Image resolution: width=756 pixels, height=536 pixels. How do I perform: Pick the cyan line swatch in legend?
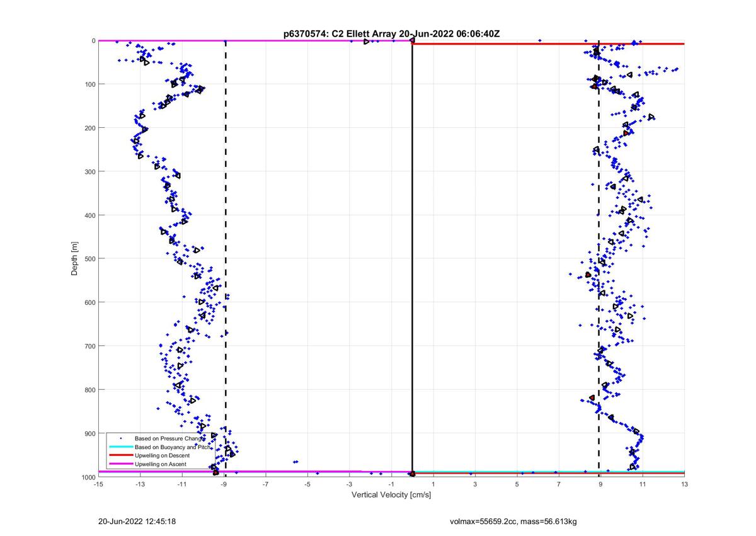point(120,447)
